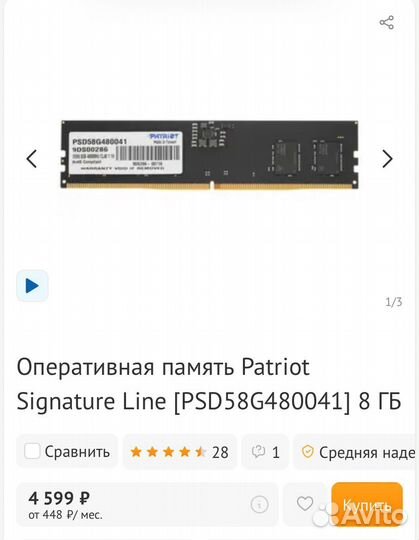Open the product title Patriot Signature Line
The height and width of the screenshot is (540, 419).
point(209,384)
